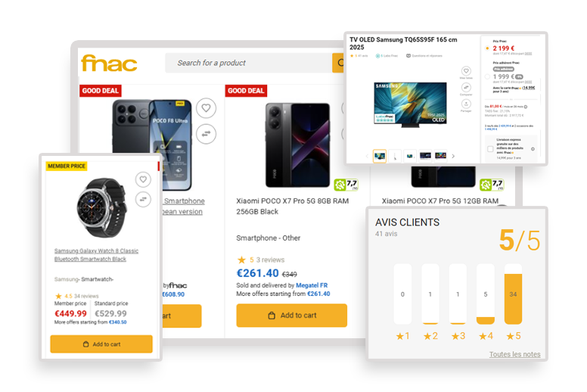Open Questions et réponses section
Image resolution: width=587 pixels, height=392 pixels.
point(424,56)
